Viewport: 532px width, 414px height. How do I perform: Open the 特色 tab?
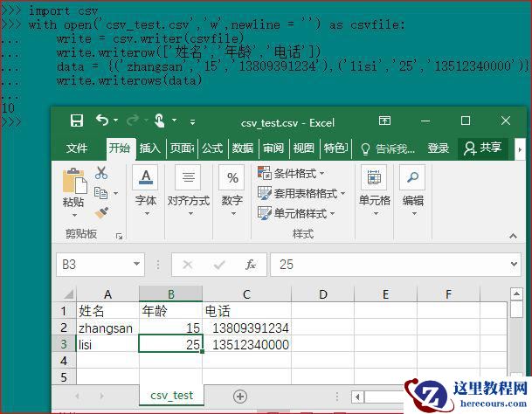coord(335,148)
